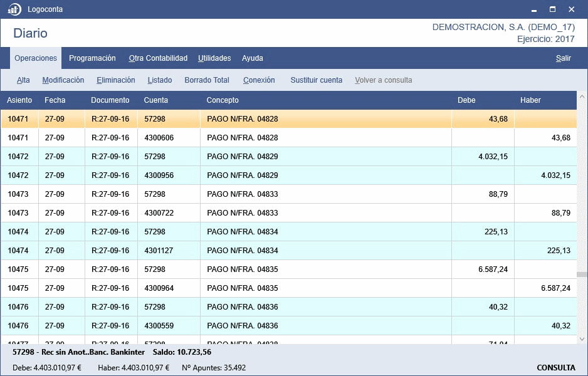This screenshot has width=588, height=376.
Task: Open the Ayuda menu
Action: 253,58
